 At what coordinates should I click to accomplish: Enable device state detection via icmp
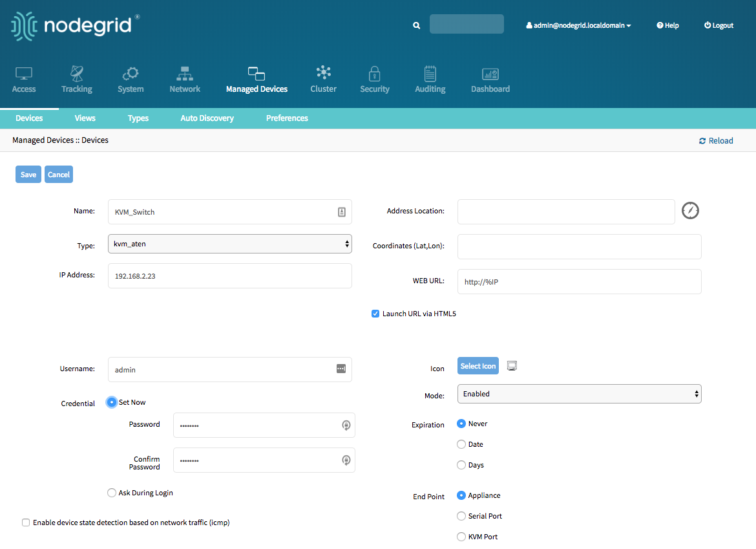[x=26, y=522]
